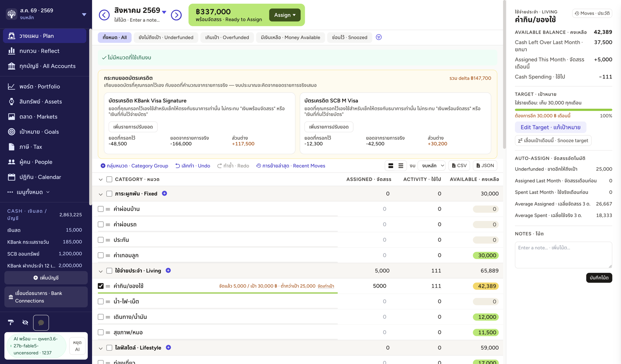Open the Assign dropdown
This screenshot has width=621, height=364.
click(x=285, y=15)
